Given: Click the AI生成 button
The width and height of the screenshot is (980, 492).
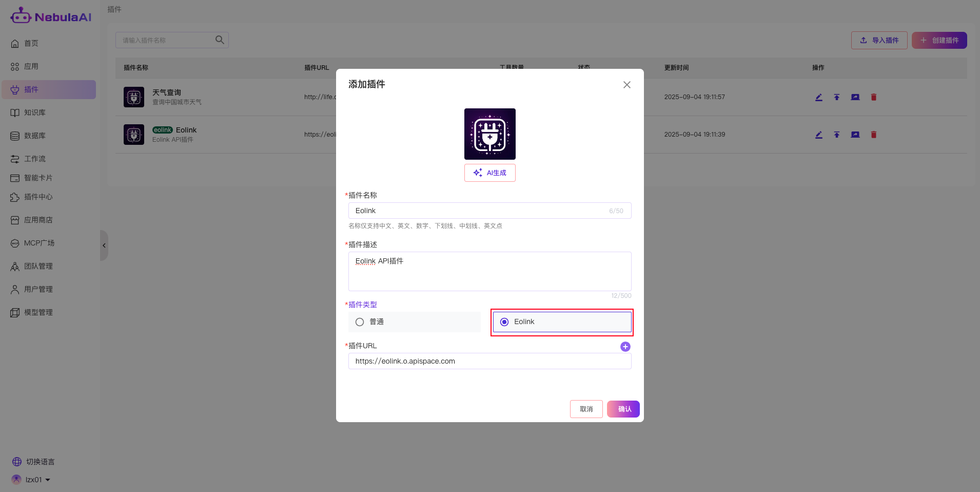Looking at the screenshot, I should (490, 173).
